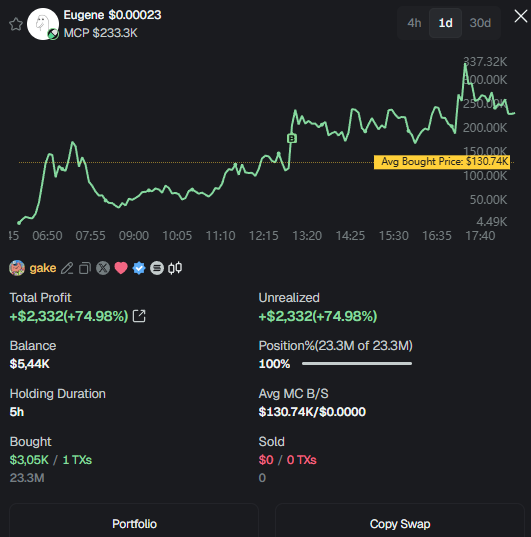Image resolution: width=531 pixels, height=537 pixels.
Task: Click the 337.32K chart axis label
Action: click(x=485, y=62)
